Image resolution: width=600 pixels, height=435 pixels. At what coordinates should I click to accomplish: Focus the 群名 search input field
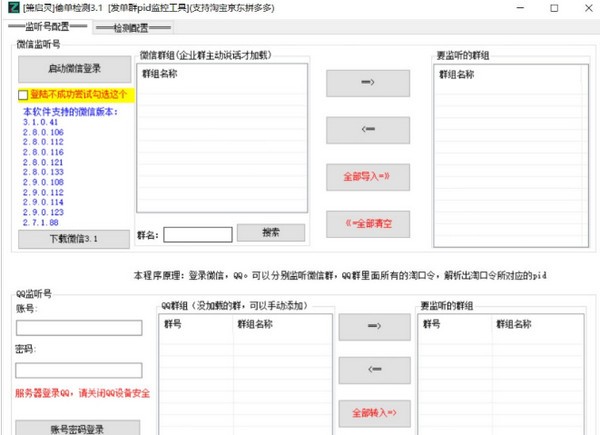pos(198,234)
